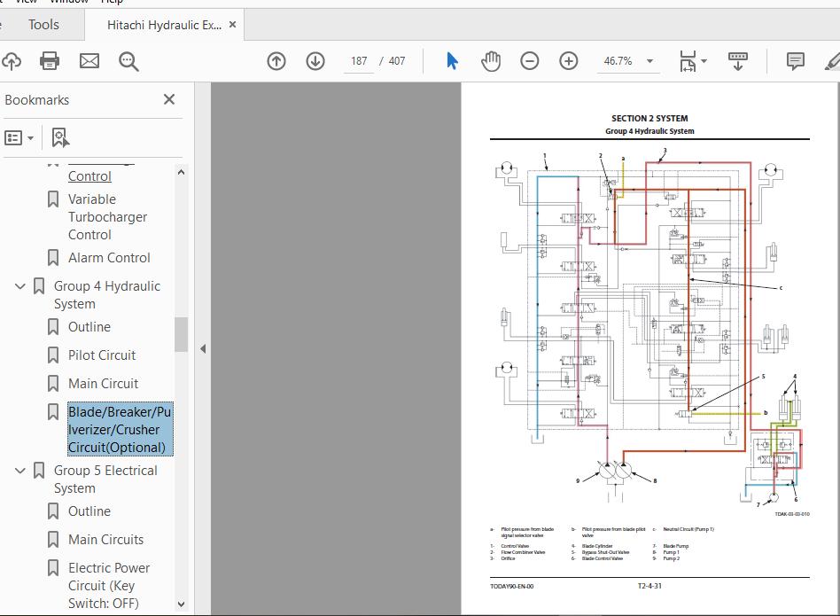This screenshot has height=616, width=840.
Task: Add a comment with speech bubble icon
Action: tap(796, 61)
